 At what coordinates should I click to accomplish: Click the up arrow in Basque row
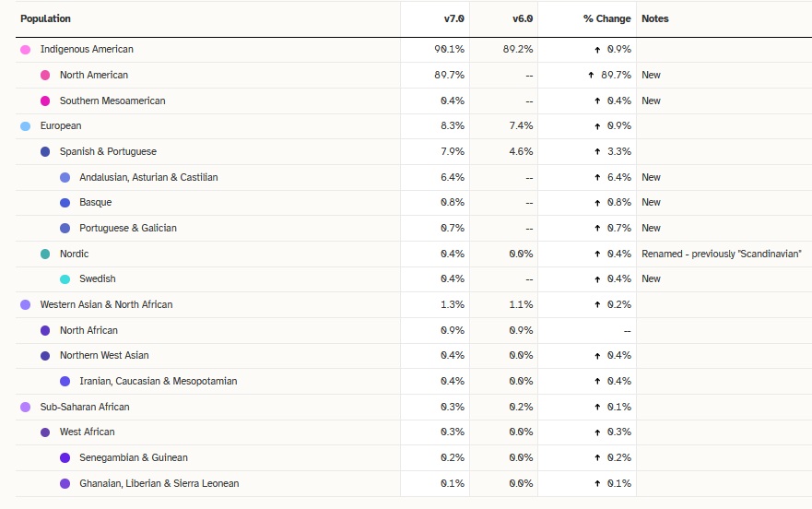click(597, 203)
